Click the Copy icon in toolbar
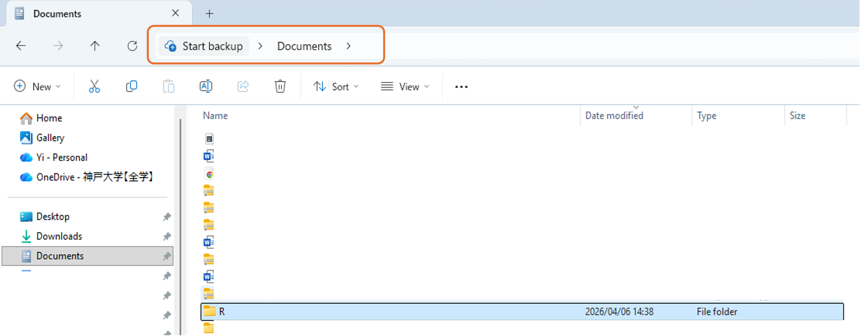Screen dimensions: 868x336 (x=131, y=86)
